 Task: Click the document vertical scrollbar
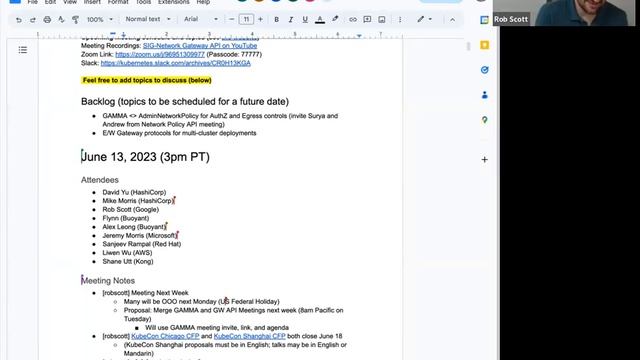pos(468,47)
